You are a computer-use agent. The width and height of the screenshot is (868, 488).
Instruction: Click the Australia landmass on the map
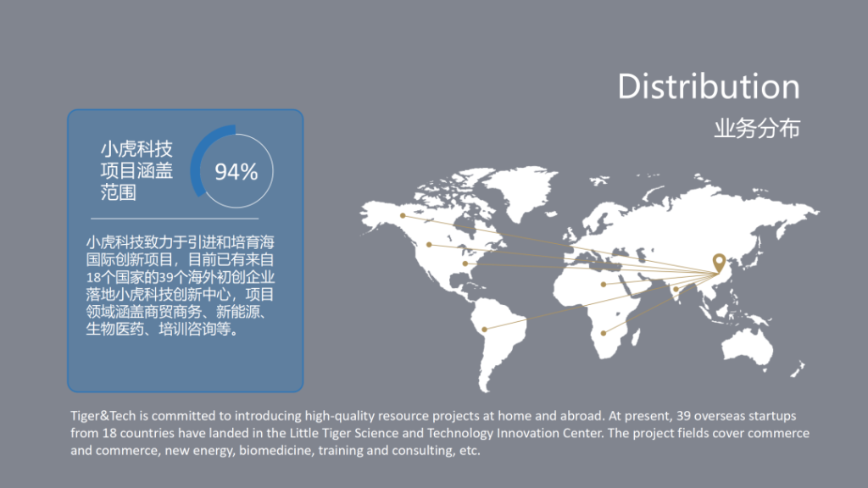pos(747,346)
